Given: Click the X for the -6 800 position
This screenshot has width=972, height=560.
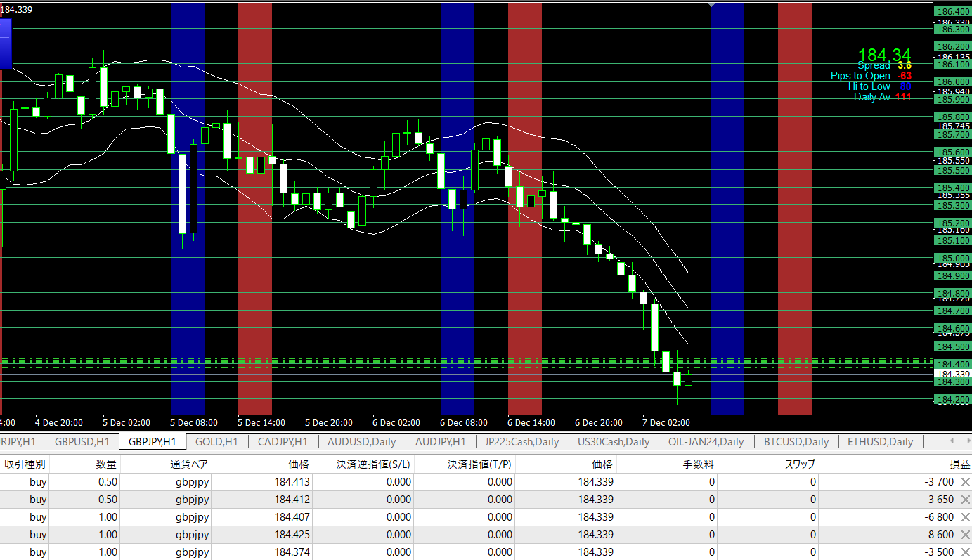Looking at the screenshot, I should [x=965, y=517].
